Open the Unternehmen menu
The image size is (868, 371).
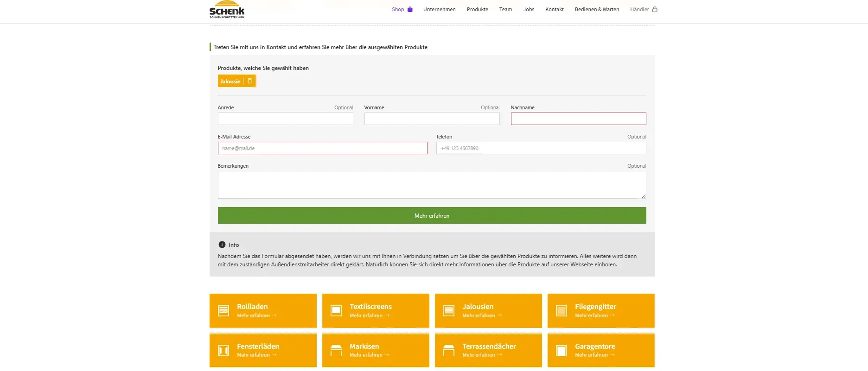pyautogui.click(x=439, y=9)
